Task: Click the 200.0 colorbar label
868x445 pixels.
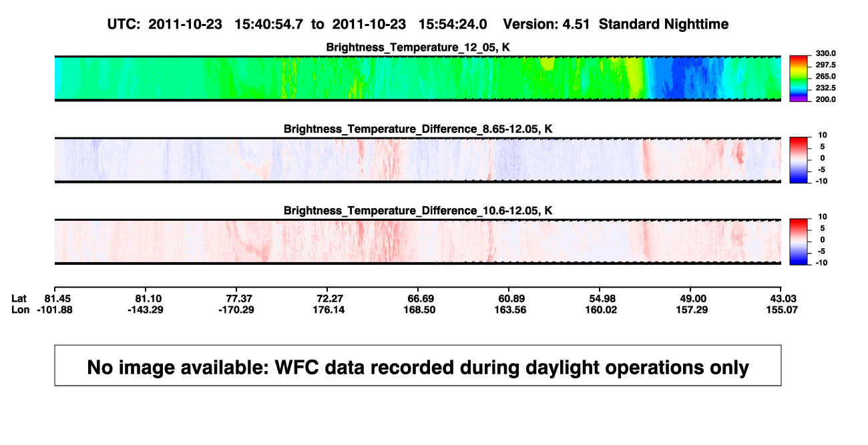Action: click(825, 99)
